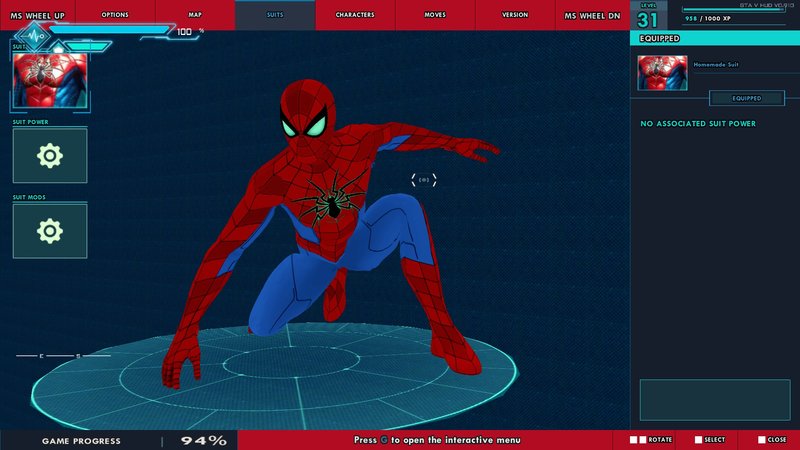800x450 pixels.
Task: Click the 958 / 1000 XP text
Action: (708, 18)
